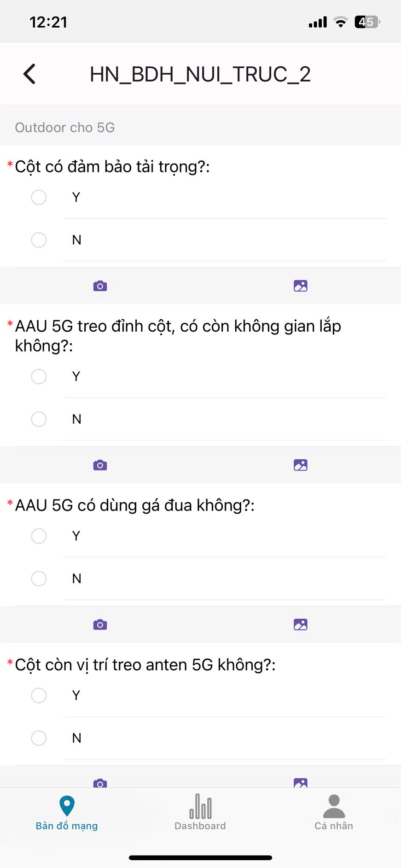Tap the battery indicator in status bar
The width and height of the screenshot is (401, 868).
coord(366,22)
